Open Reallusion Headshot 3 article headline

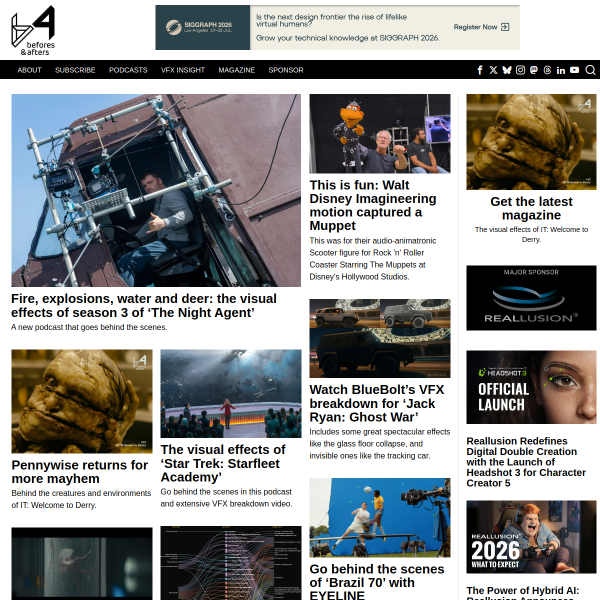(x=526, y=462)
